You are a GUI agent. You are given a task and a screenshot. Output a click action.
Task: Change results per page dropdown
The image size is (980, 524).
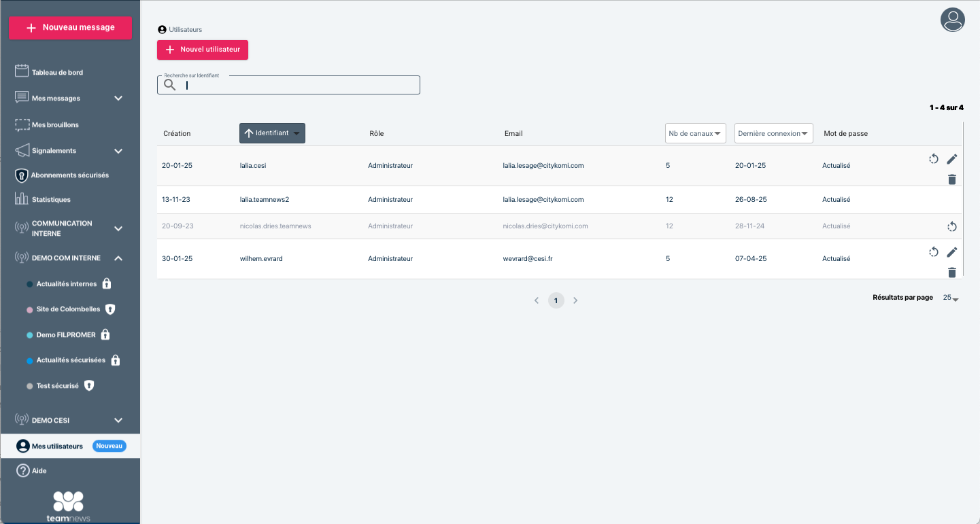pyautogui.click(x=950, y=298)
